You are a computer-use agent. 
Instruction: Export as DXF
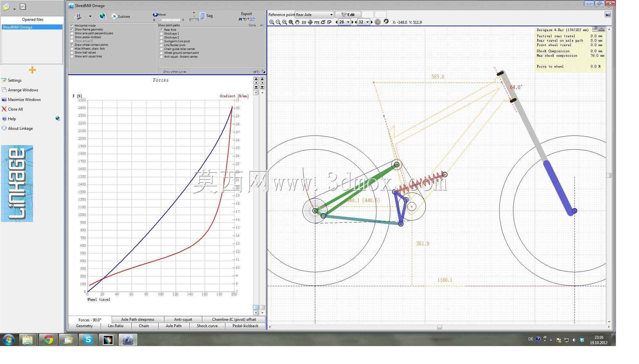(x=252, y=19)
